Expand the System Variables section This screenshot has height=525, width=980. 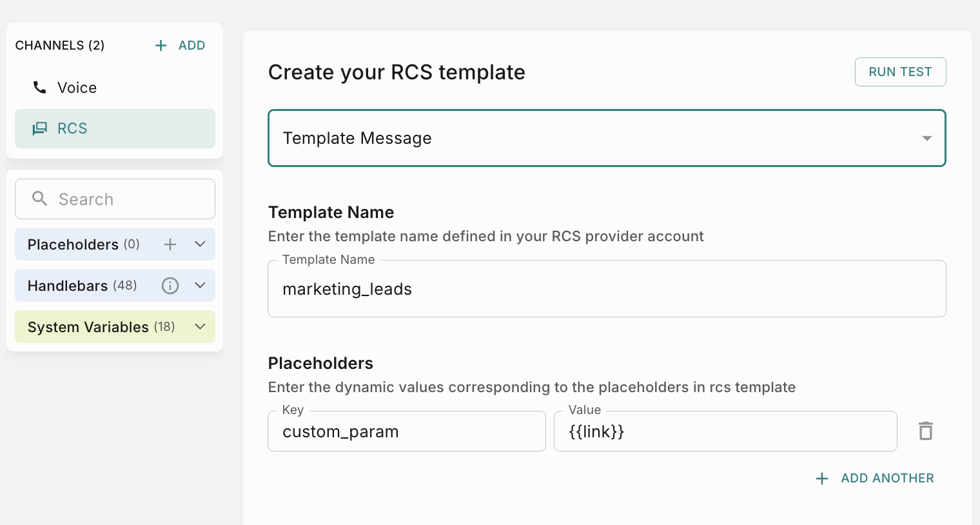[200, 327]
